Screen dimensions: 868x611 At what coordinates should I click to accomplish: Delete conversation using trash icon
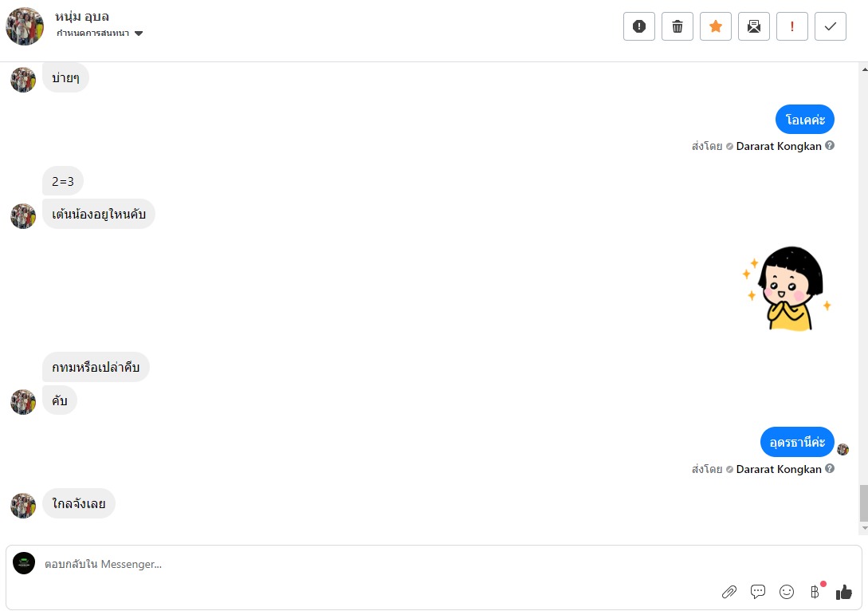point(678,26)
